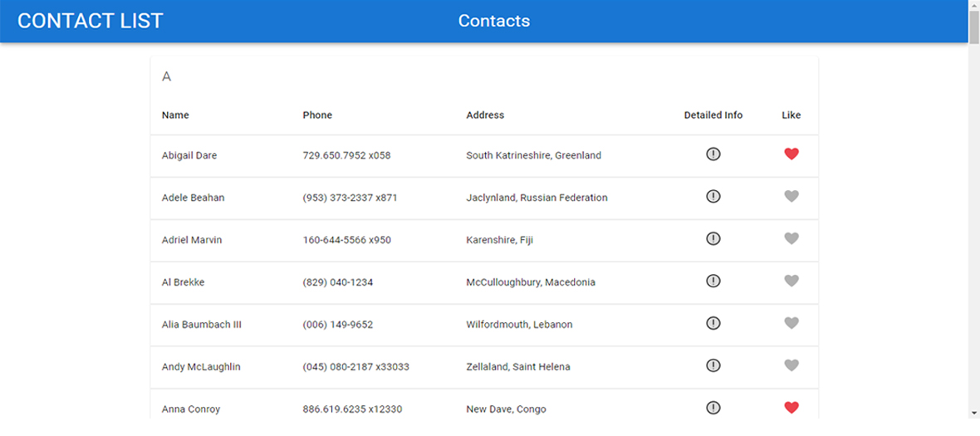Click the Contacts heading in top bar
Viewport: 980px width, 436px height.
coord(494,21)
